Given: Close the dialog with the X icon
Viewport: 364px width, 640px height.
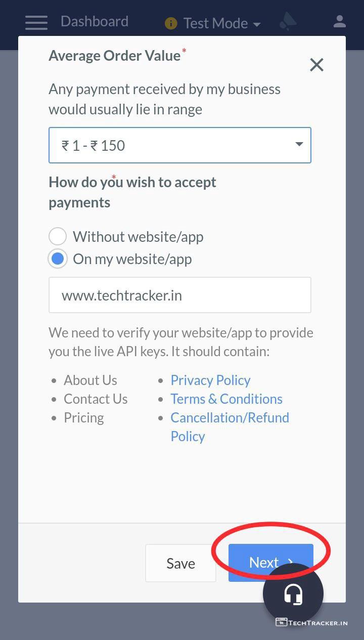Looking at the screenshot, I should click(x=316, y=65).
